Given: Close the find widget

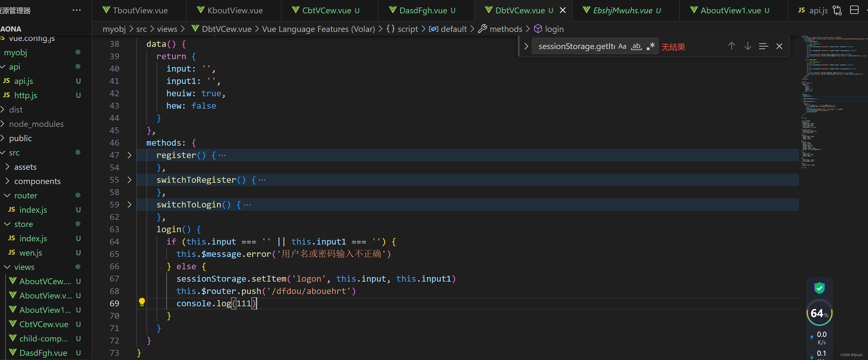Looking at the screenshot, I should pyautogui.click(x=779, y=46).
